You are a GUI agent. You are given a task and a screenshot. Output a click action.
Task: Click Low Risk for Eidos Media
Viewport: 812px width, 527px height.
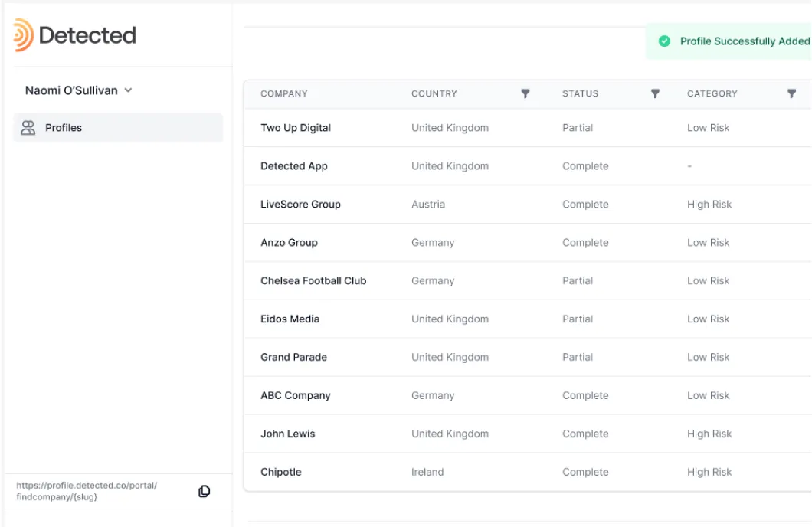[x=708, y=319]
